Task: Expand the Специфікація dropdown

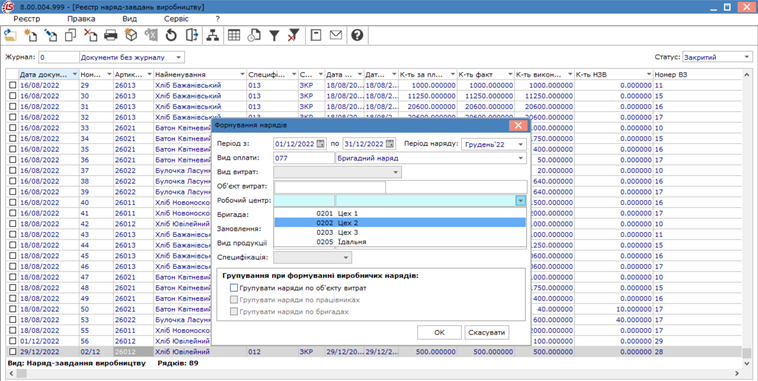Action: tap(346, 258)
